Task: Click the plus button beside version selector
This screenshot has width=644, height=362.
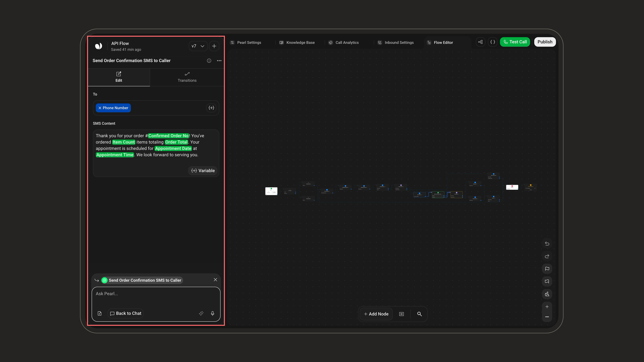Action: [x=214, y=46]
